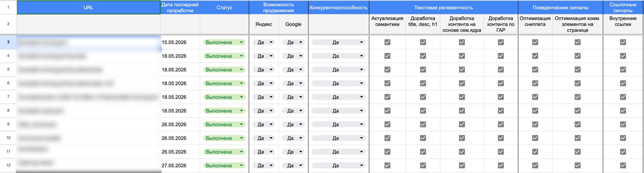The height and width of the screenshot is (173, 644).
Task: Open Статус dropdown in row 3
Action: (x=224, y=42)
